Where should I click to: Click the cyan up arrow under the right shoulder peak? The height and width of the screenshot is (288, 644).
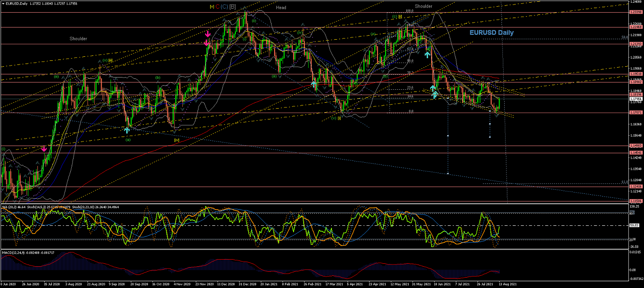[x=427, y=55]
